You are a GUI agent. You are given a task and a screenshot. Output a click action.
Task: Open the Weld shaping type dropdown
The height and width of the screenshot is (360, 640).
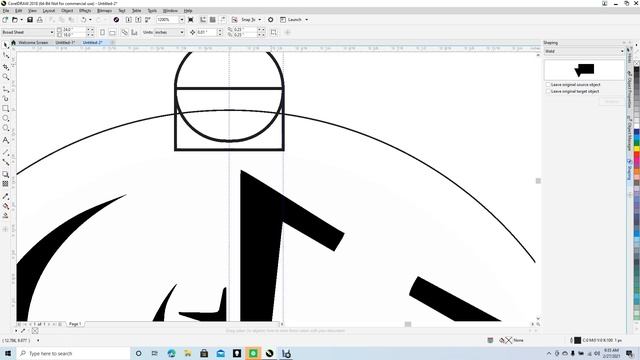coord(622,51)
